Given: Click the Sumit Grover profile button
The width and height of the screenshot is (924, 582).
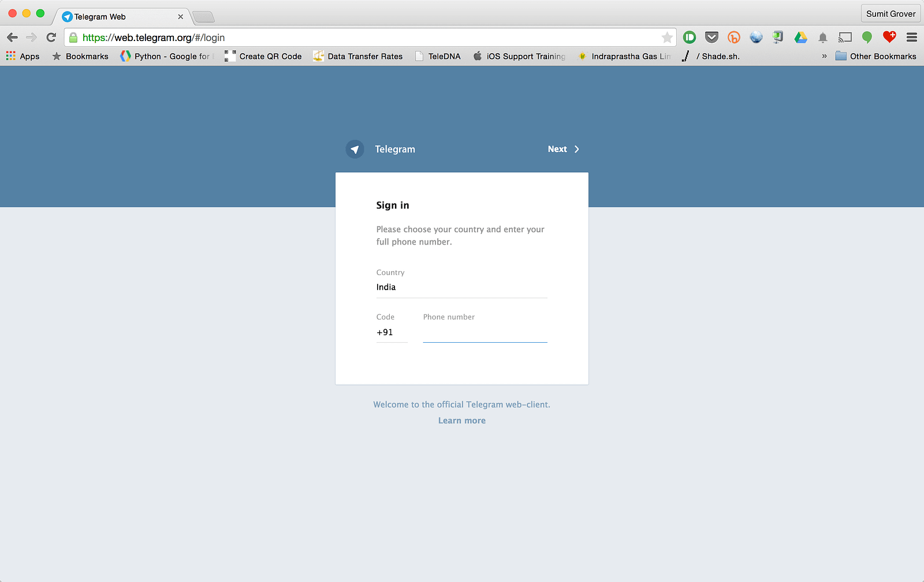Looking at the screenshot, I should 891,14.
